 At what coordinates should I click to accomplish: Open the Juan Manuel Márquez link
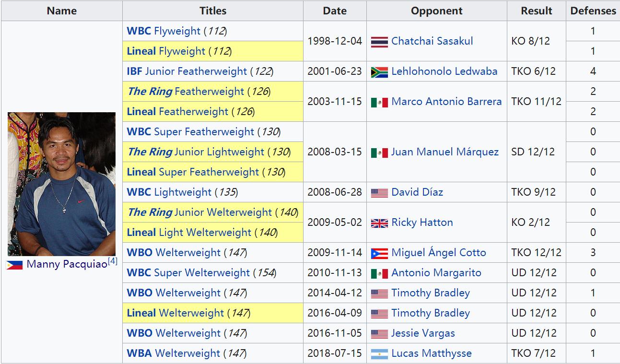445,152
